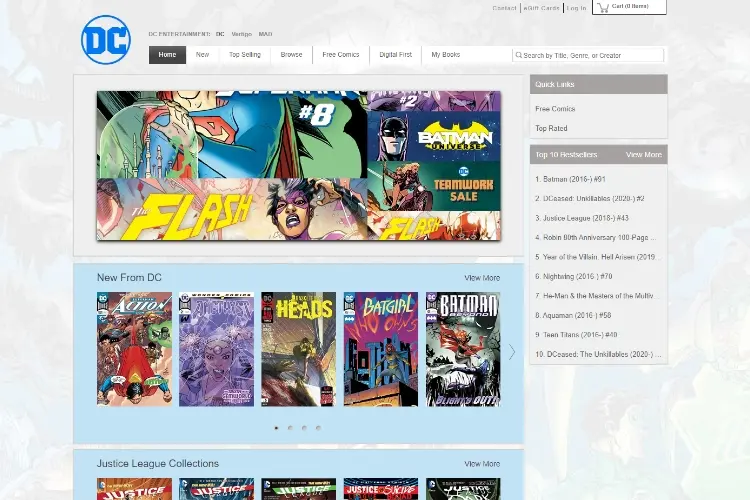Click the Teamwork Sale banner
Screen dimensions: 750x500
pyautogui.click(x=434, y=186)
